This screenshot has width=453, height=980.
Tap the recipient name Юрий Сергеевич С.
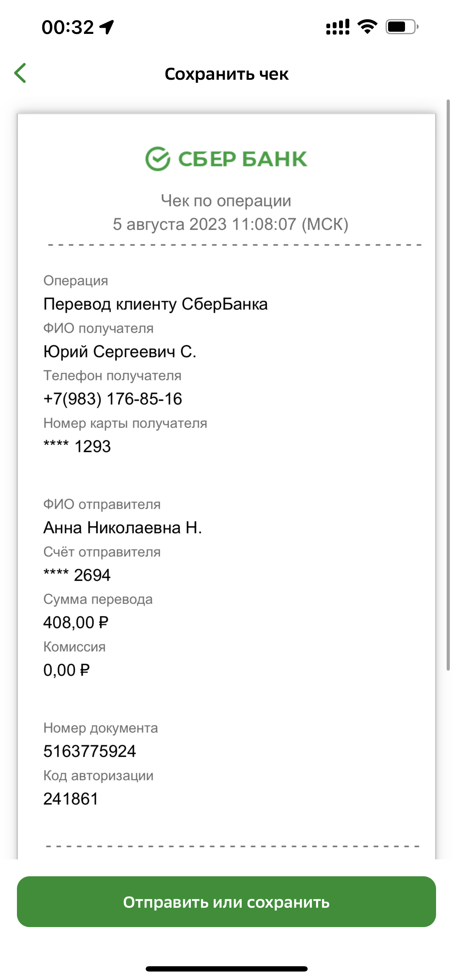pyautogui.click(x=120, y=351)
